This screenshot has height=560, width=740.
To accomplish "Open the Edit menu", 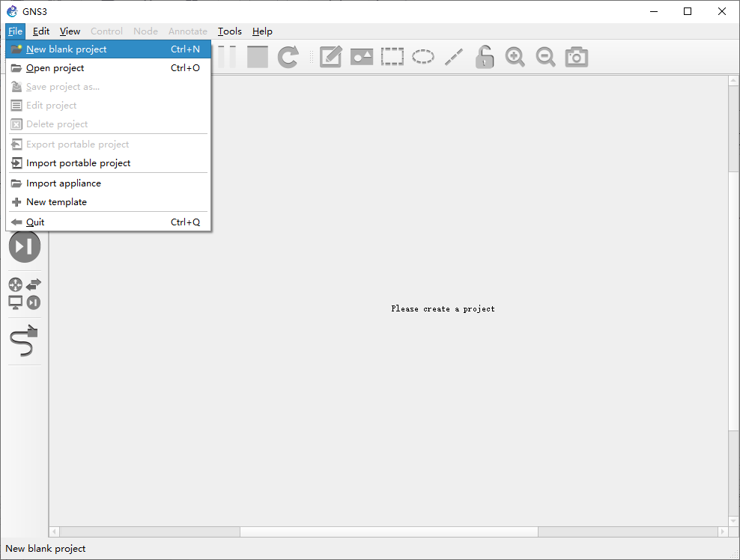I will coord(41,31).
